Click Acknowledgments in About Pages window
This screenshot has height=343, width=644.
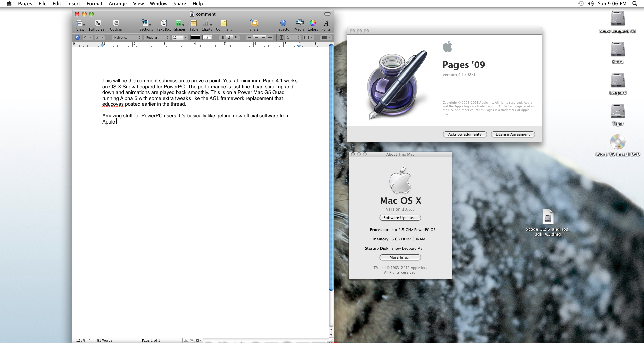[x=465, y=134]
